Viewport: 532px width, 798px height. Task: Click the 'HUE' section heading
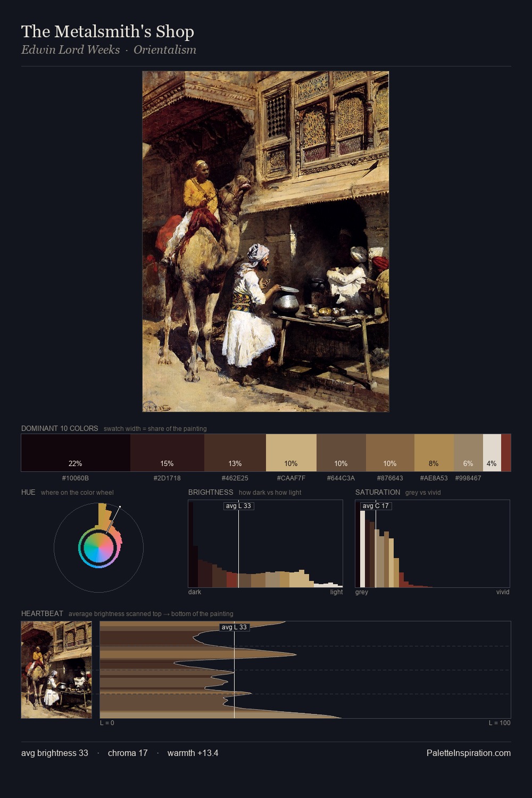click(x=28, y=492)
